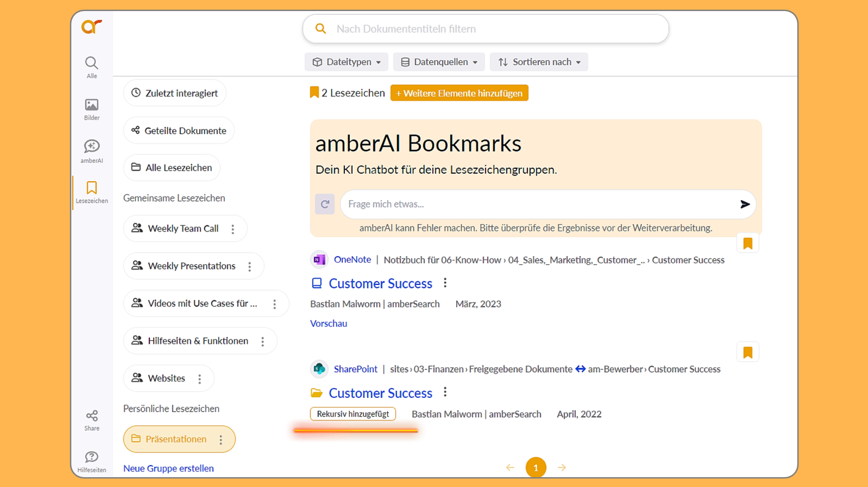Select Geteilte Dokumente filter
The image size is (868, 487).
(179, 131)
